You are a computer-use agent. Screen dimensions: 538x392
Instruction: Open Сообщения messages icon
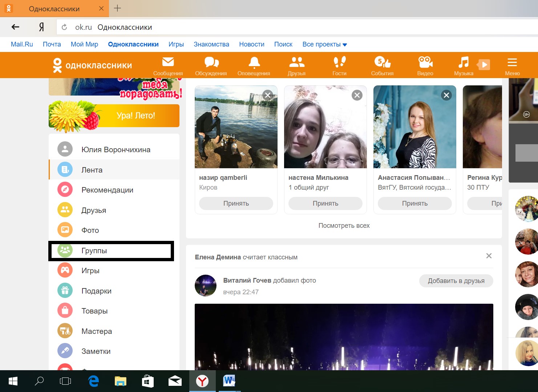tap(168, 66)
